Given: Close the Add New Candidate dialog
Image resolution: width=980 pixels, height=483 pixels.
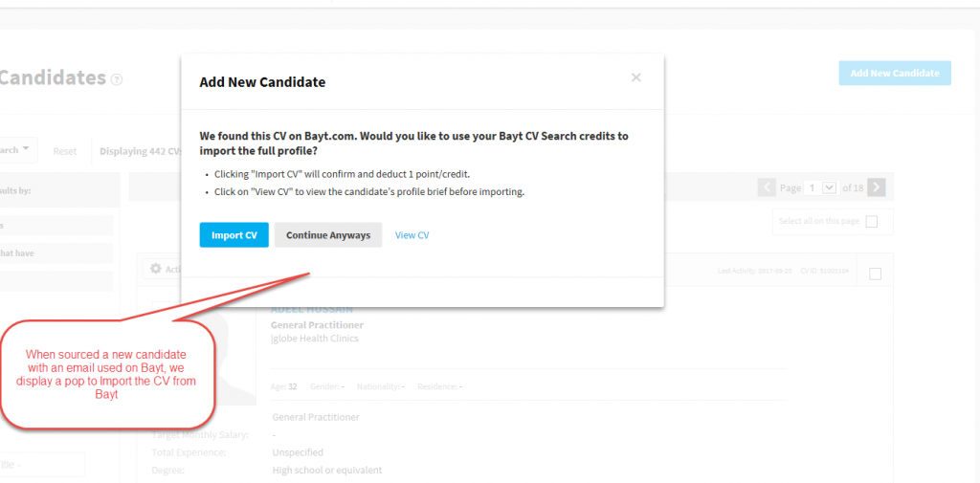Looking at the screenshot, I should [x=635, y=77].
